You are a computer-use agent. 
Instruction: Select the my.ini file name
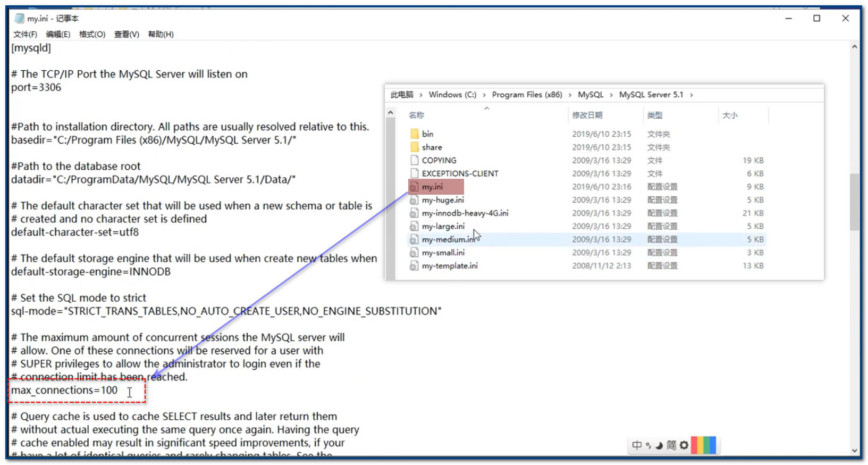click(432, 187)
